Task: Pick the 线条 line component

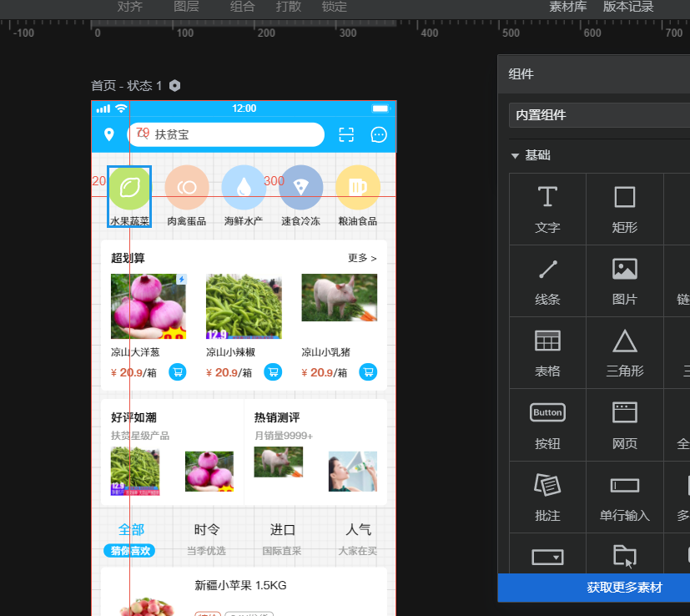Action: click(547, 281)
